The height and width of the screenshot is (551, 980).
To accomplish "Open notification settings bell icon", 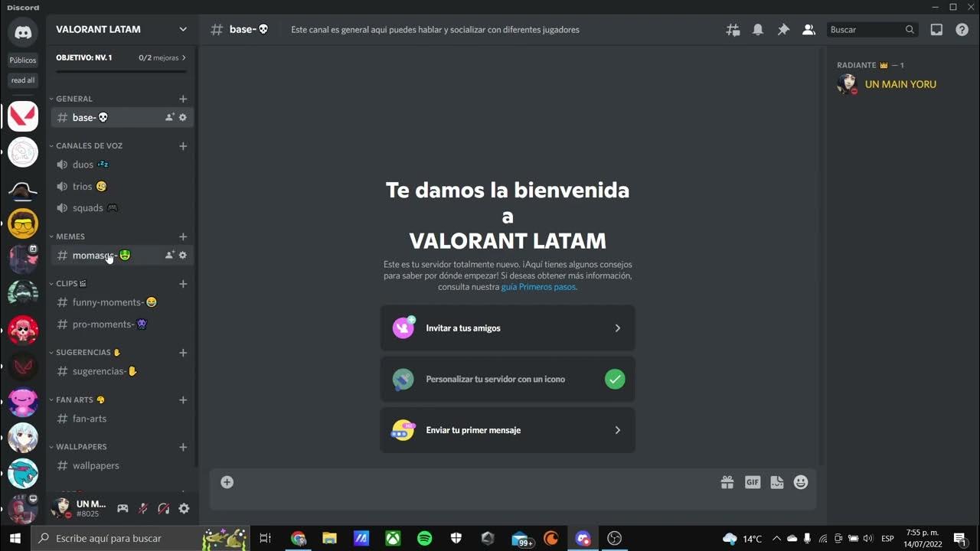I will [758, 30].
